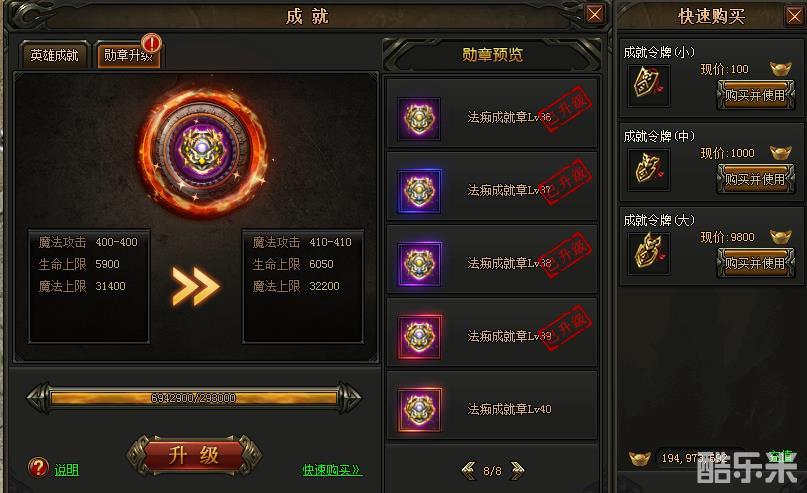Viewport: 807px width, 493px height.
Task: Buy and use 成就令牌(小) for 100
Action: (x=755, y=95)
